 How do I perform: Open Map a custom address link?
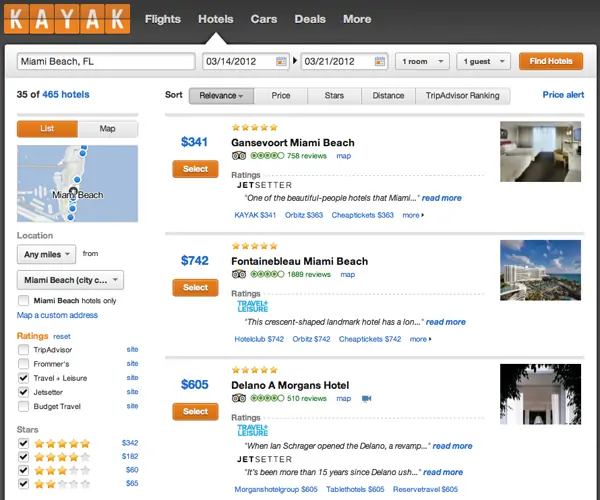[x=57, y=315]
